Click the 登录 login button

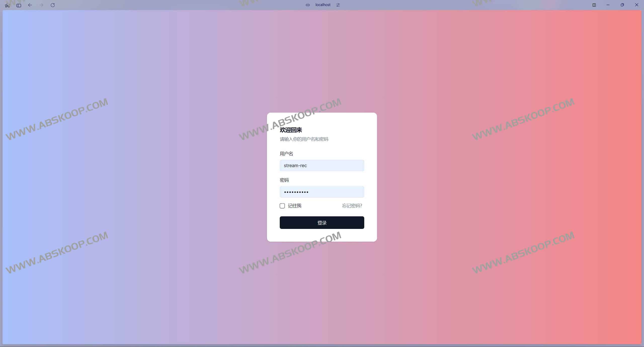click(321, 223)
